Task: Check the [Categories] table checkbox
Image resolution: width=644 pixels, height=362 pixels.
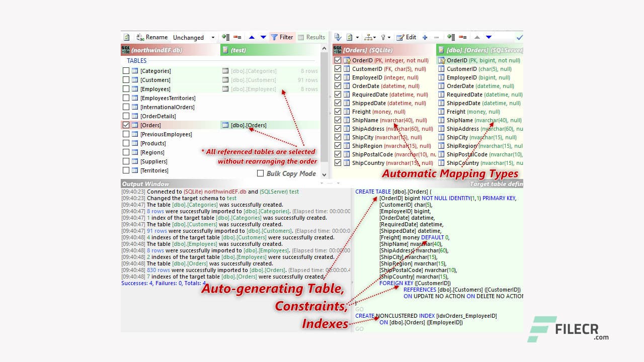Action: (x=126, y=71)
